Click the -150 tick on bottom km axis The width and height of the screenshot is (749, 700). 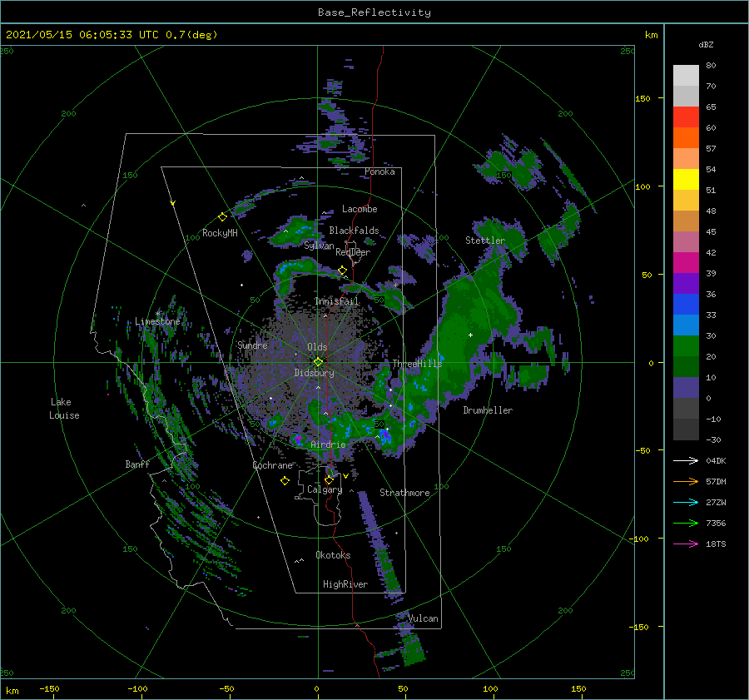coord(50,689)
